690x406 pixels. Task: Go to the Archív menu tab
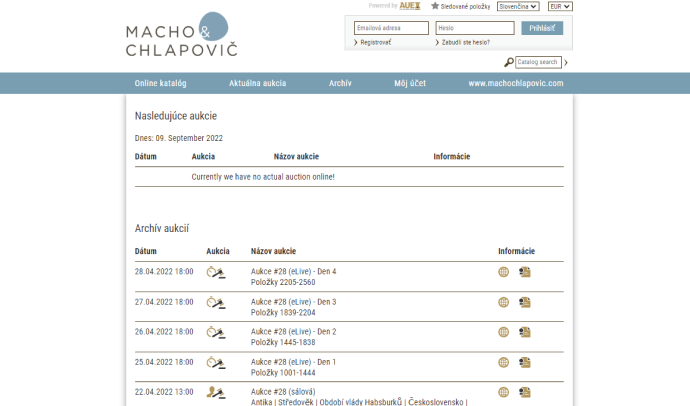340,83
